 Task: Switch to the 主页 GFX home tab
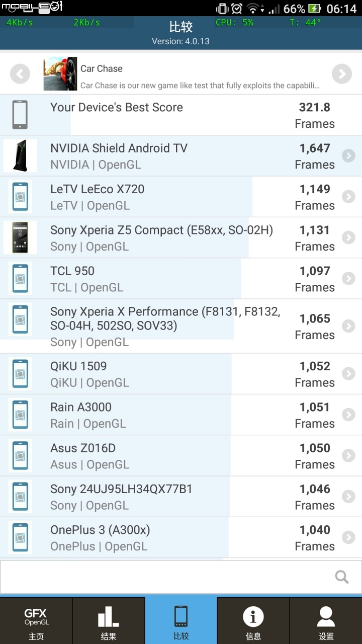tap(36, 621)
